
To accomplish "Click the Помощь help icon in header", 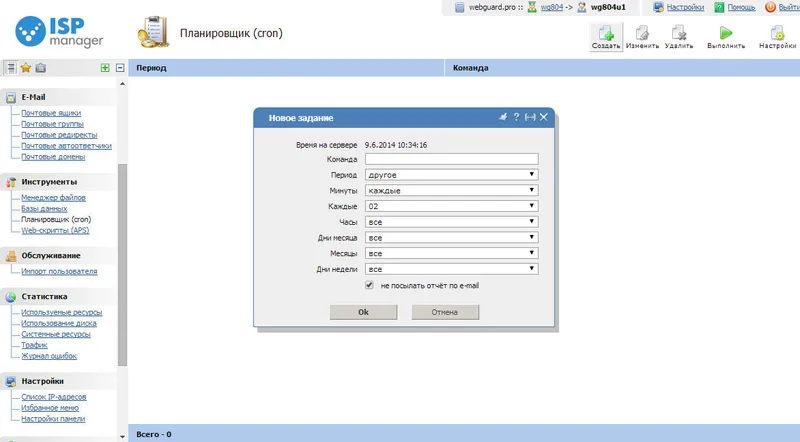I will pos(719,7).
